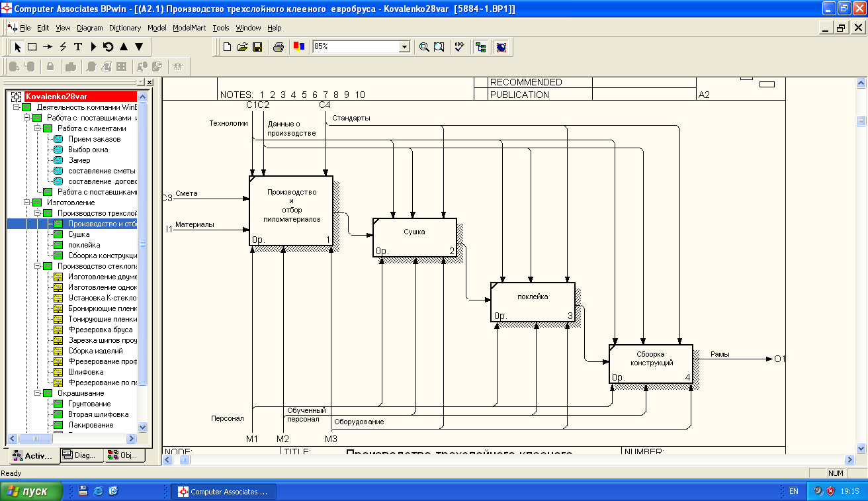Open the Windows пуск start menu
This screenshot has width=868, height=501.
32,491
